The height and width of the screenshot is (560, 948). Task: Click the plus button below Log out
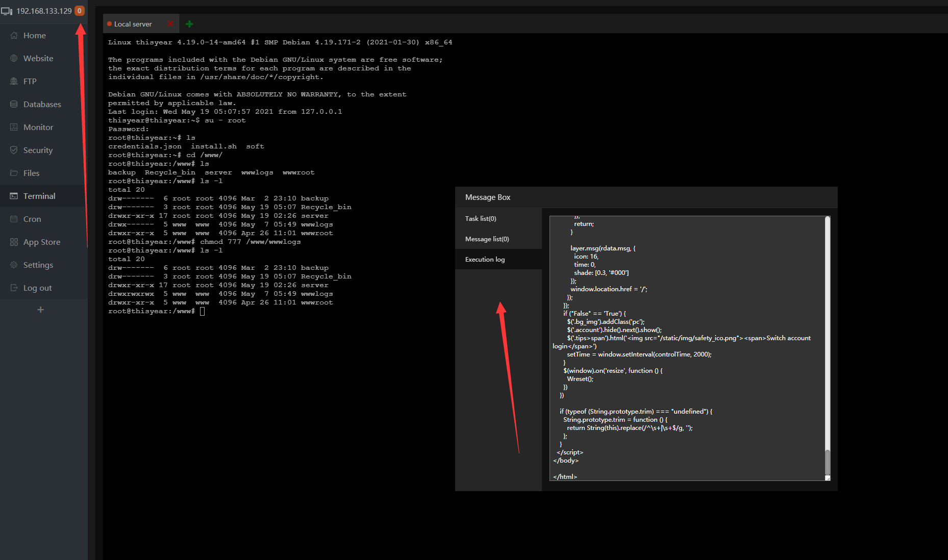tap(41, 310)
